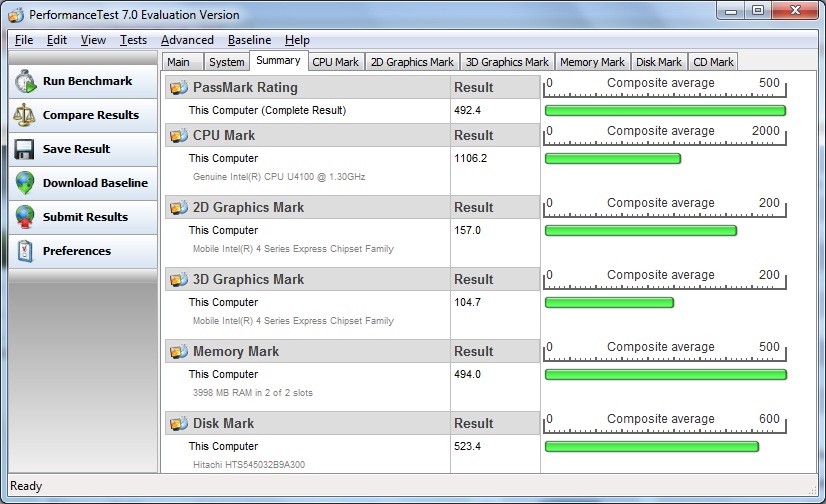826x504 pixels.
Task: Select the 2D Graphics result value 157.0
Action: [x=467, y=231]
